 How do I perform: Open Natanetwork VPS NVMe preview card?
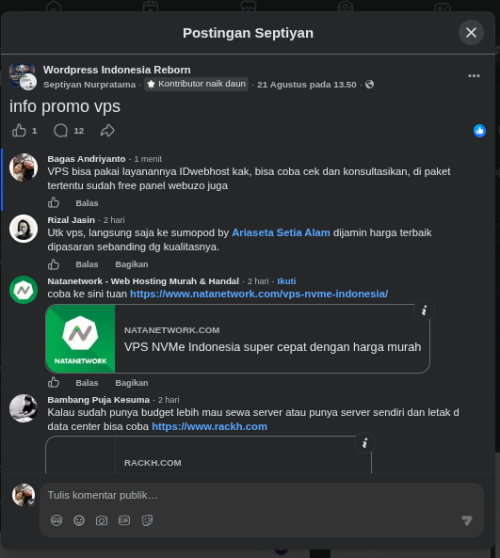click(x=237, y=339)
